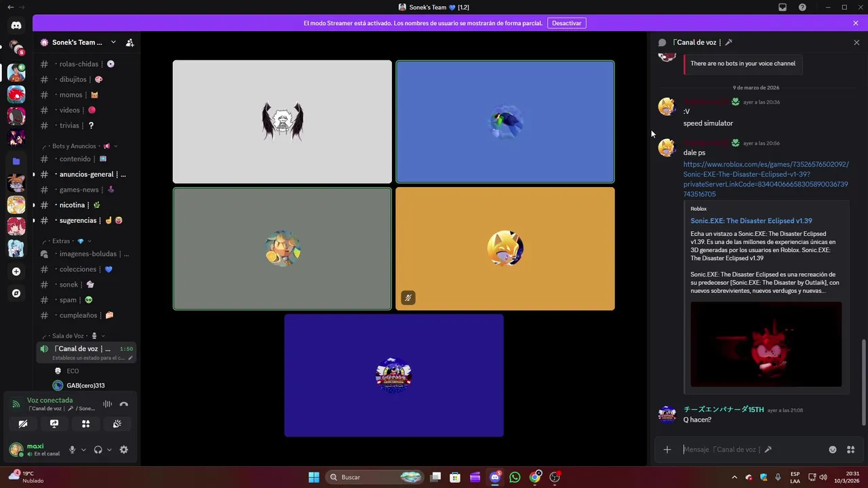Open the apps launcher in message bar
The image size is (868, 488).
tap(850, 449)
